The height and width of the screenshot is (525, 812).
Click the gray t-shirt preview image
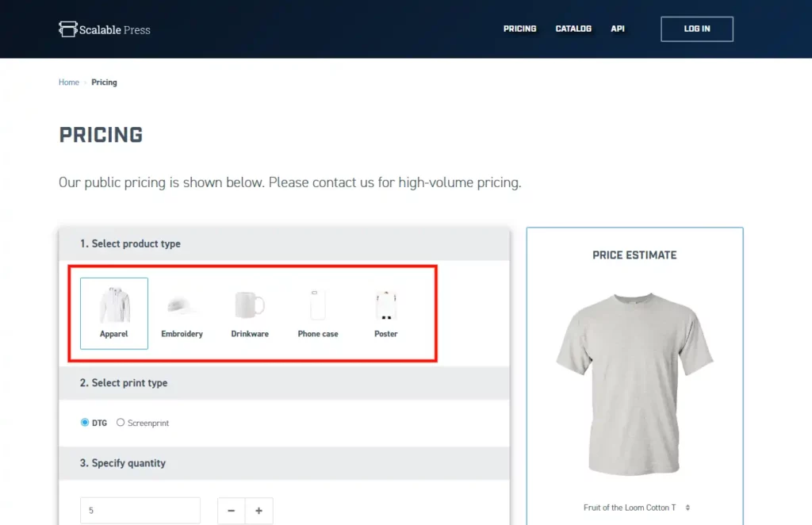(x=634, y=385)
